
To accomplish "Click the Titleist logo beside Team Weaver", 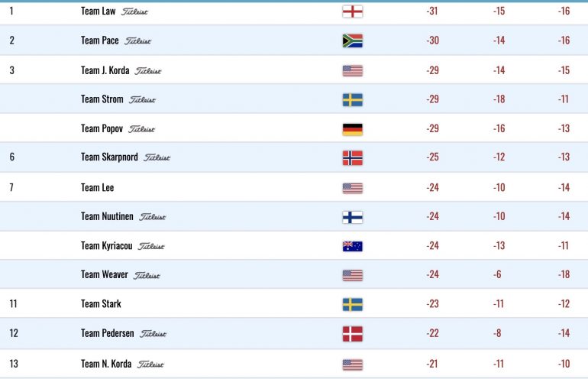I will coord(147,275).
